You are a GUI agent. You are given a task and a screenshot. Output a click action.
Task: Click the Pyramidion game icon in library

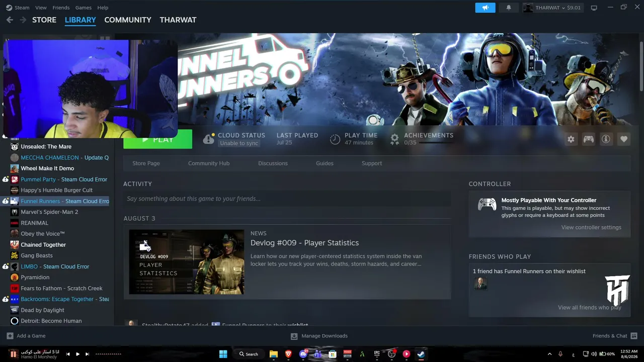15,278
